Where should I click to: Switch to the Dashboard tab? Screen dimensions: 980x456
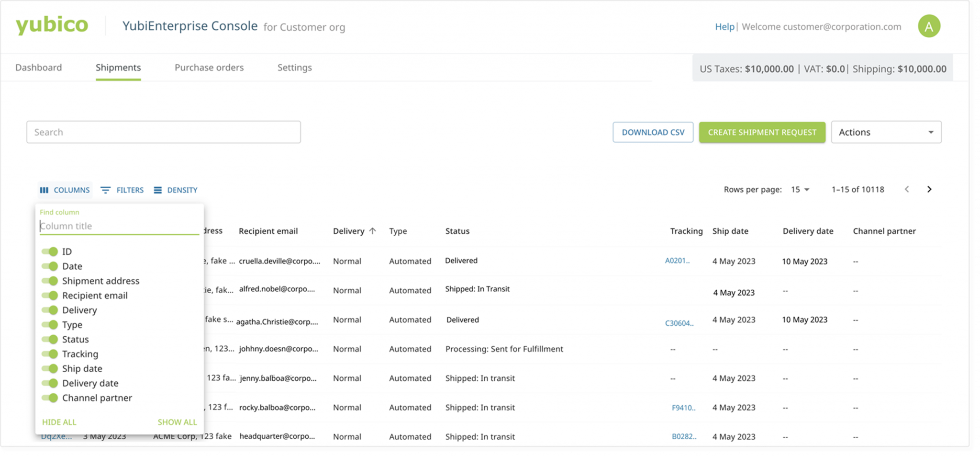coord(38,68)
